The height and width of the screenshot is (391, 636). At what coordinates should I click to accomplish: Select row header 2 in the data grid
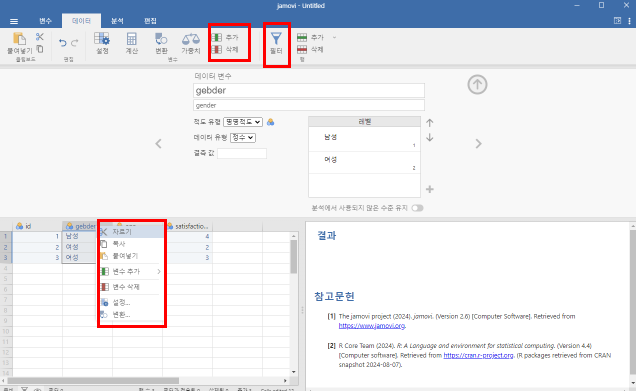point(6,247)
